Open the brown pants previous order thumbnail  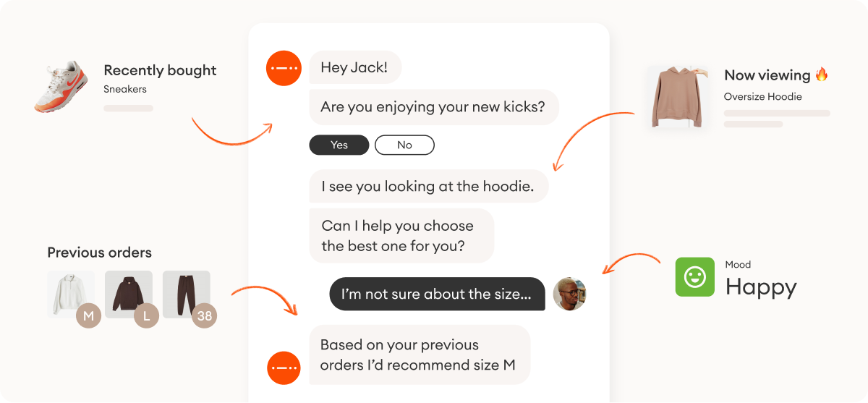tap(187, 294)
